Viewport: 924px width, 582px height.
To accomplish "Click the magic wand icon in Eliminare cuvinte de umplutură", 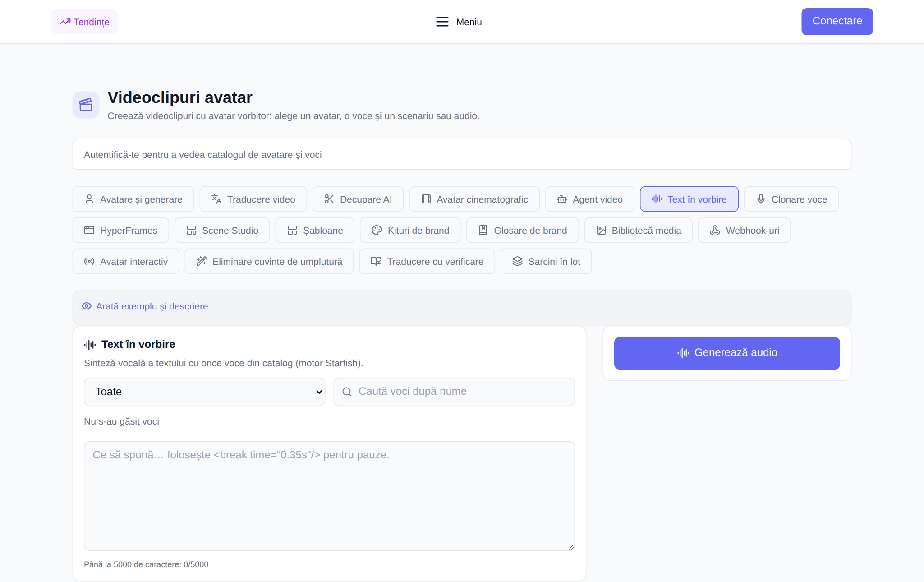I will point(202,261).
